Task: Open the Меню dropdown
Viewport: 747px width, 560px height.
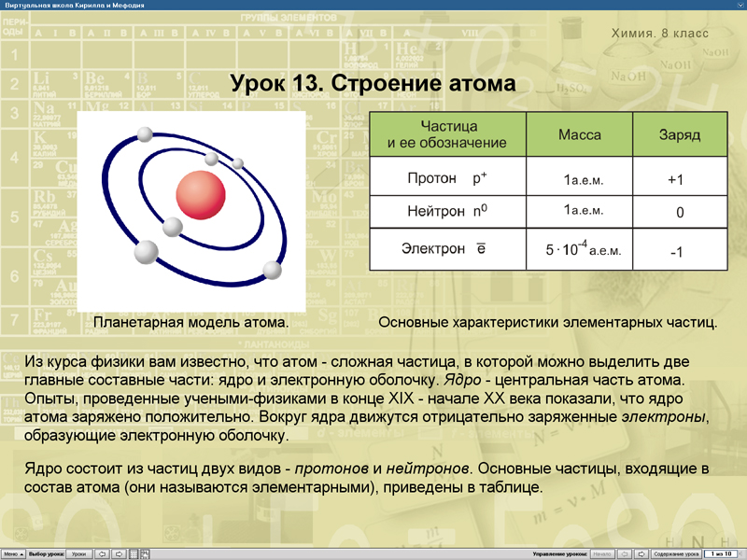Action: [x=11, y=553]
